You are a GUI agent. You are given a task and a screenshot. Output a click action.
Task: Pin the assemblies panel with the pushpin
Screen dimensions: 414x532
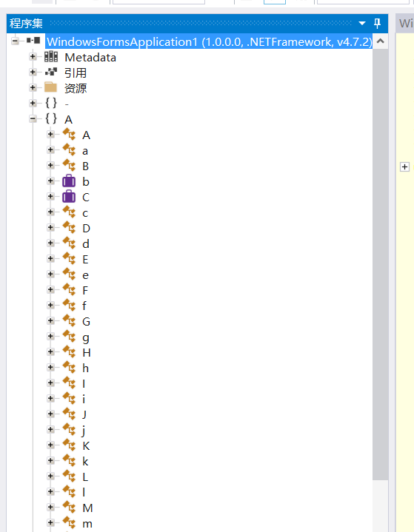[377, 23]
